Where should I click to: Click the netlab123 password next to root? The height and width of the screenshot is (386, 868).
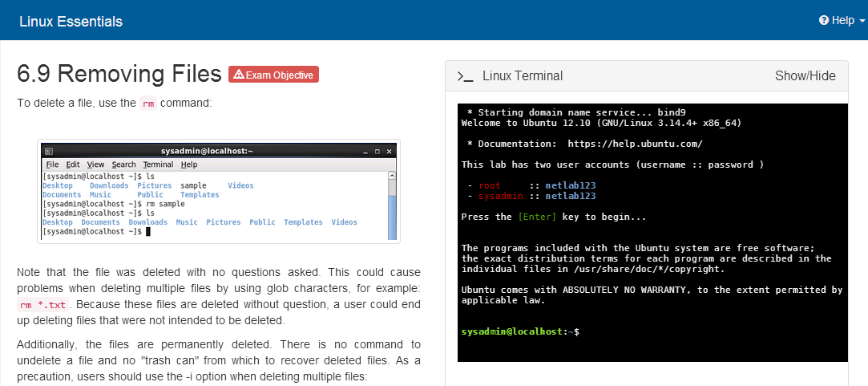[570, 185]
